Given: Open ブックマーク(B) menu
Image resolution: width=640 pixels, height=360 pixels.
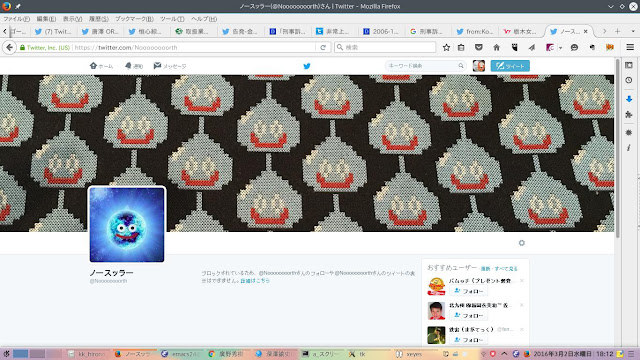Looking at the screenshot, I should (134, 19).
